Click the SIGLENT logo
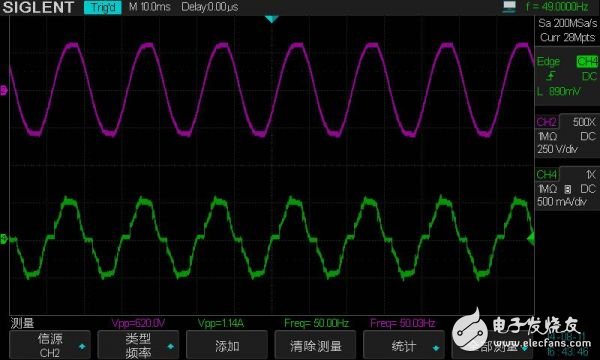This screenshot has height=360, width=600. [x=38, y=7]
